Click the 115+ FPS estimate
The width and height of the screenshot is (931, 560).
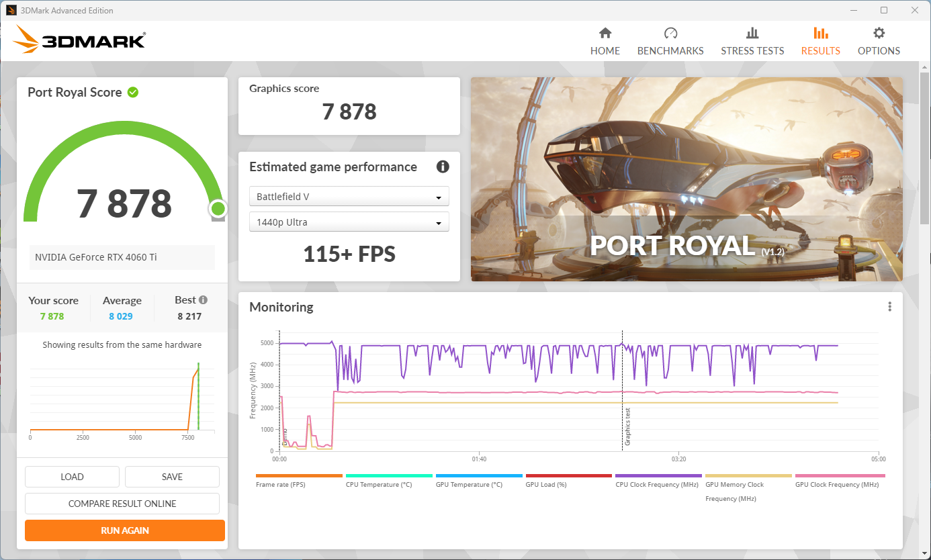349,254
